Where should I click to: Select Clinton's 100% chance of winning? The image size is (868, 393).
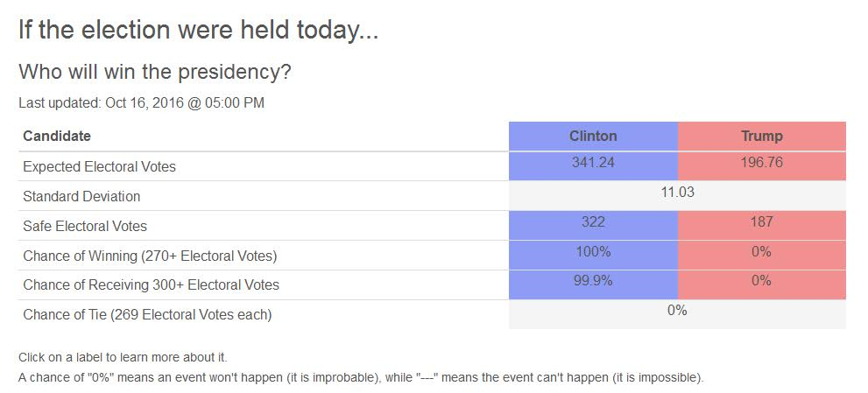point(593,251)
